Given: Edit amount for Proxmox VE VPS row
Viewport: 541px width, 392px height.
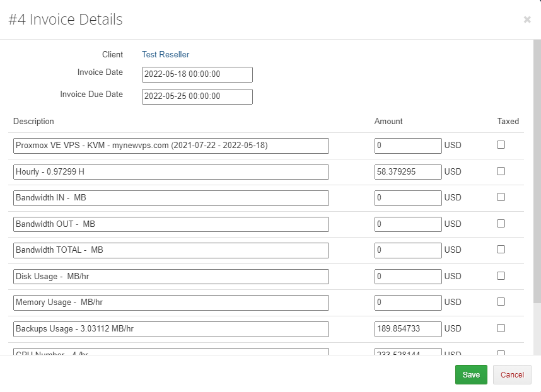Looking at the screenshot, I should click(408, 146).
